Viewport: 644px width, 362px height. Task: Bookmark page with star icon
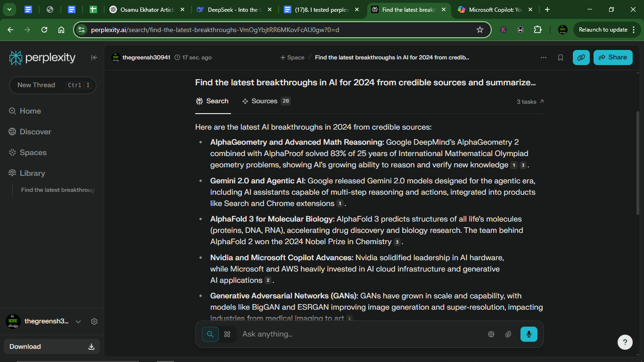point(480,30)
